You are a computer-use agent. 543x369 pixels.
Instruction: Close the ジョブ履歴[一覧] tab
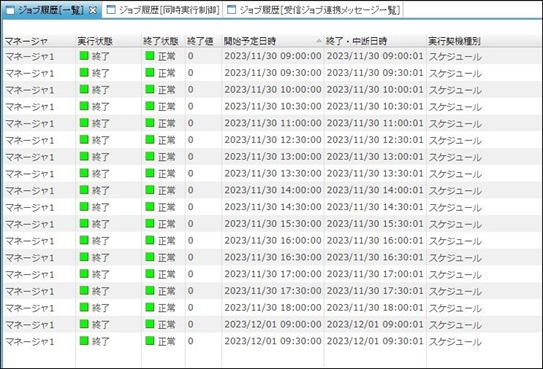point(93,10)
